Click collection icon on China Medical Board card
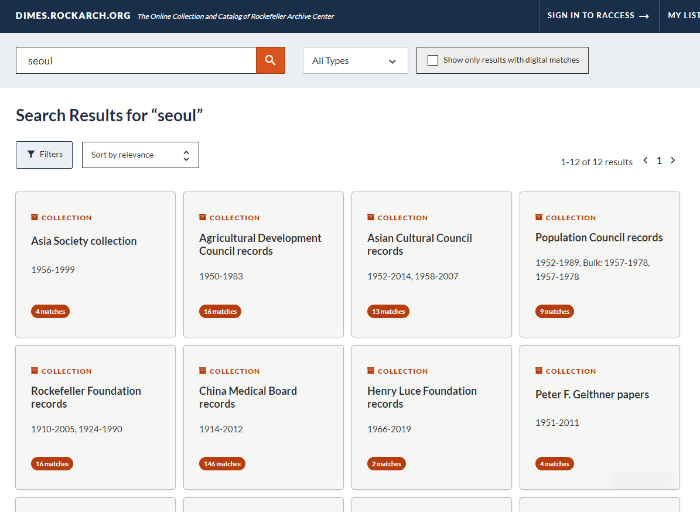 click(x=203, y=371)
